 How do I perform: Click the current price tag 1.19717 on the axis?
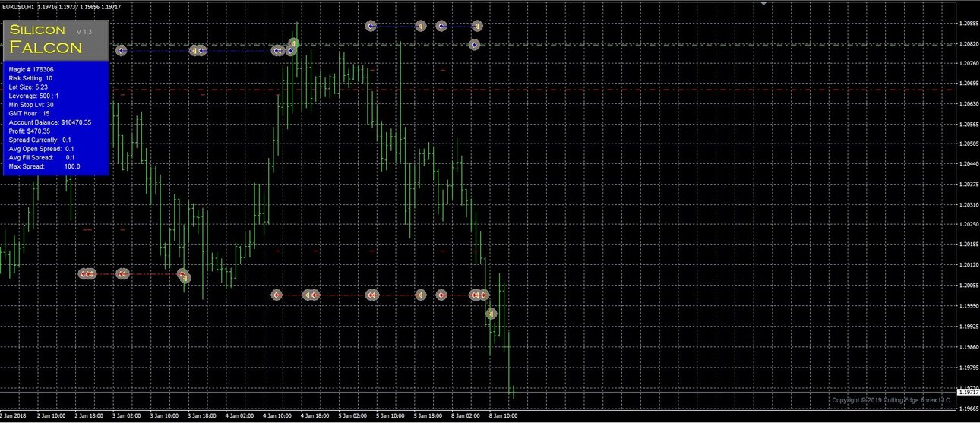pyautogui.click(x=969, y=393)
